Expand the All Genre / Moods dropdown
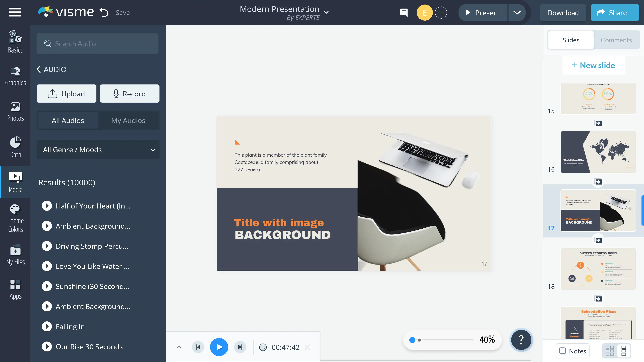 (98, 149)
